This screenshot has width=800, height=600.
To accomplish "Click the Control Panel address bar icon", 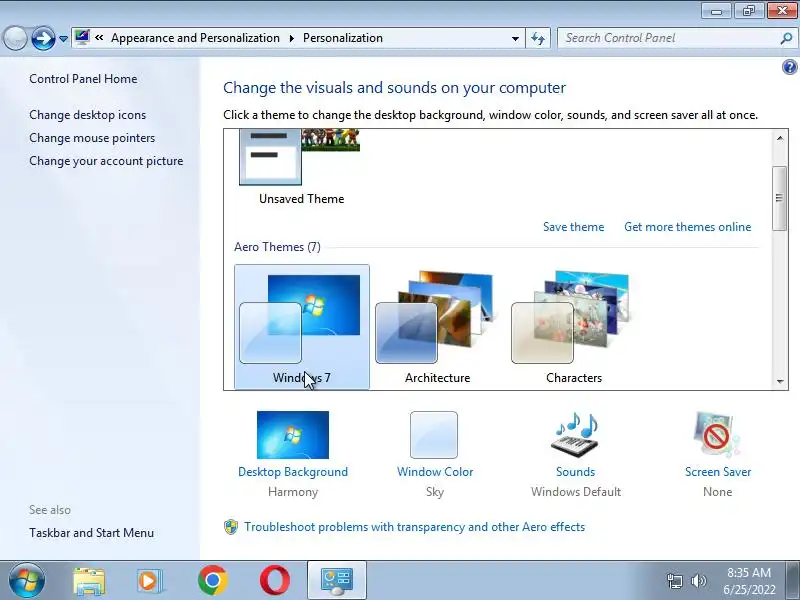I will point(82,37).
